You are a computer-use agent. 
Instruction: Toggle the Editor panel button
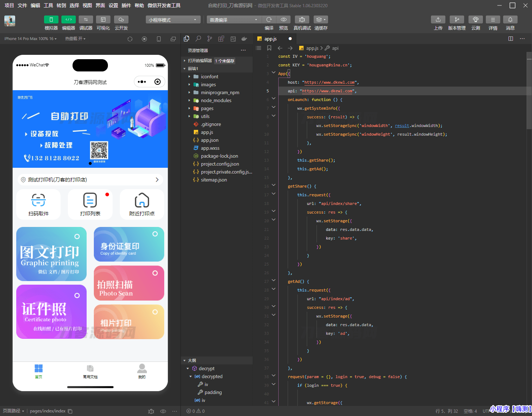pyautogui.click(x=68, y=19)
